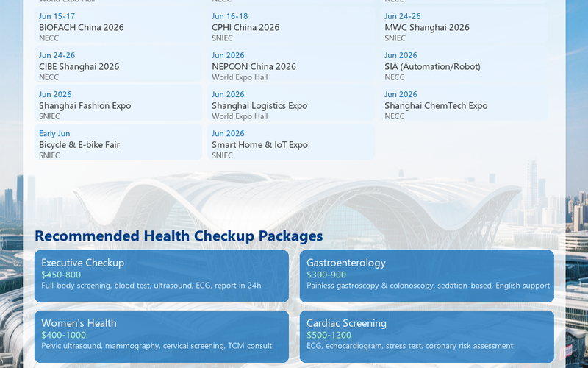
Task: Open the BIOFACH China 2026 event card
Action: tap(118, 26)
